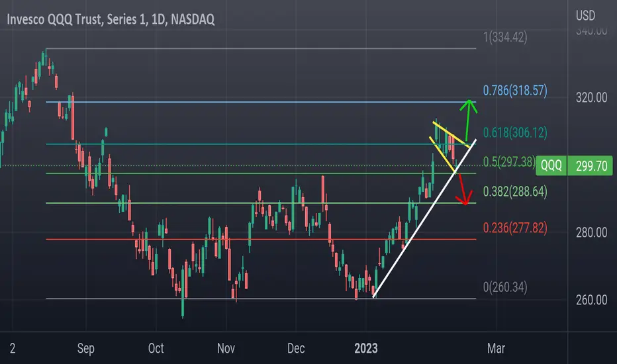Click the 260.00 price axis value

coord(591,300)
